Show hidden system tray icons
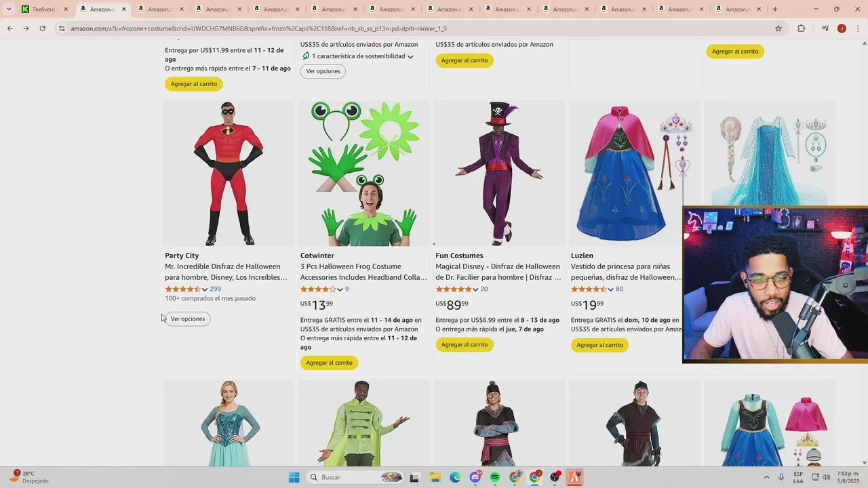The image size is (868, 488). click(766, 477)
